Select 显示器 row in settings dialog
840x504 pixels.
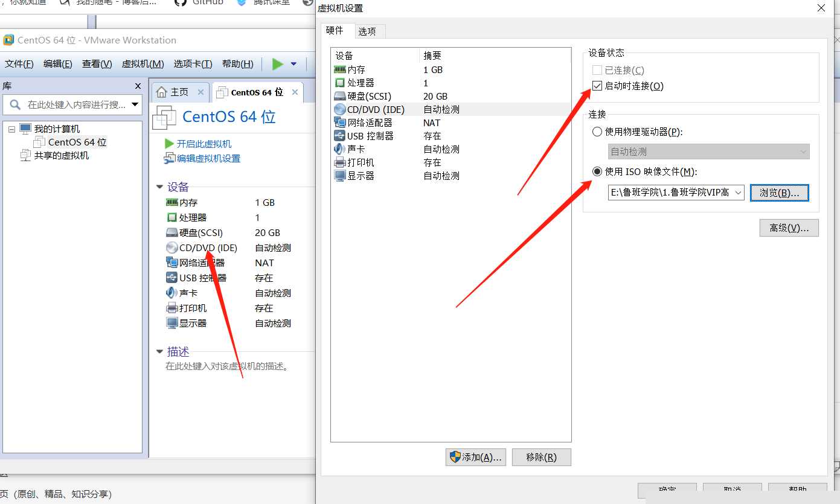click(450, 176)
